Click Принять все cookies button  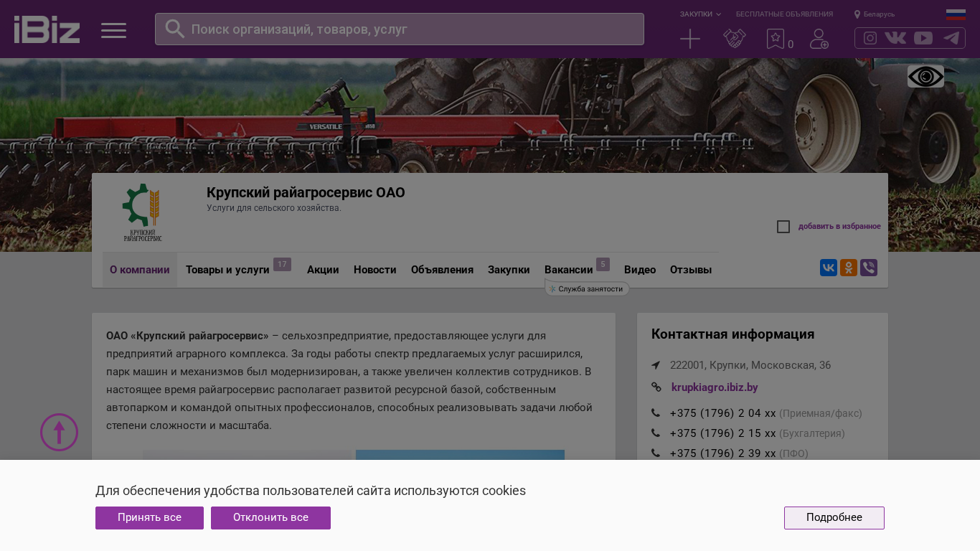[x=149, y=518]
